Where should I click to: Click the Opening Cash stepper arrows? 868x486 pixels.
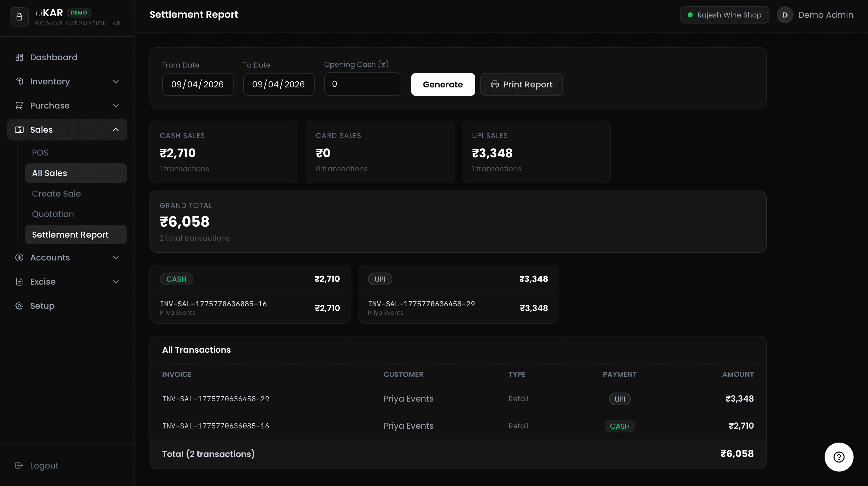click(x=390, y=84)
